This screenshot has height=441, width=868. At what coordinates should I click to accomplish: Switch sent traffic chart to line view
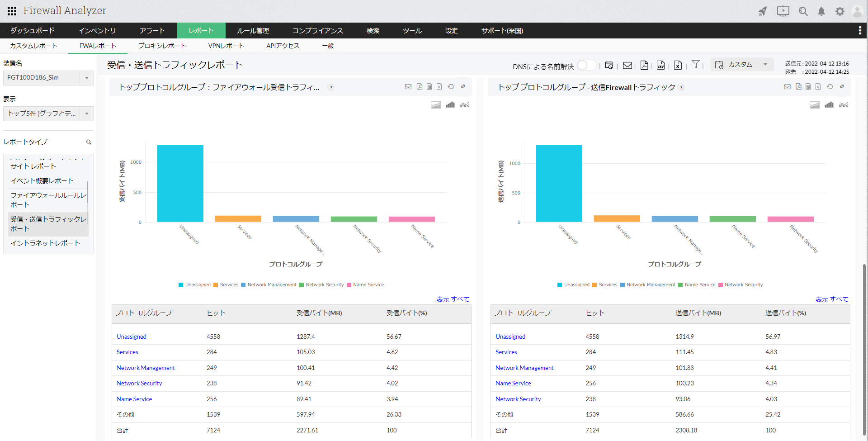tap(844, 105)
